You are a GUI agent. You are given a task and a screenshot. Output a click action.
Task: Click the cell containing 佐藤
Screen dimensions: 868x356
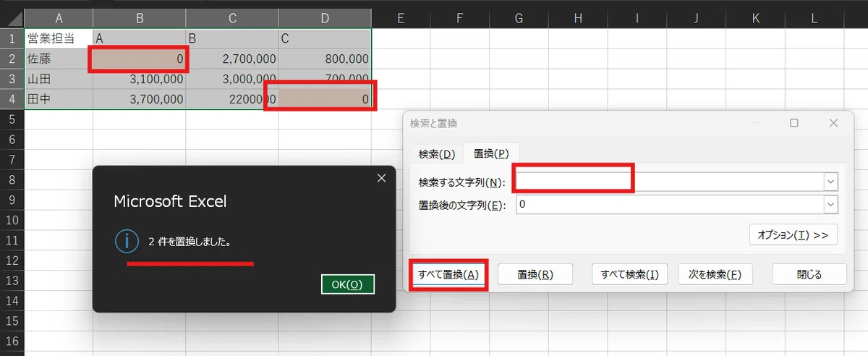(x=59, y=59)
